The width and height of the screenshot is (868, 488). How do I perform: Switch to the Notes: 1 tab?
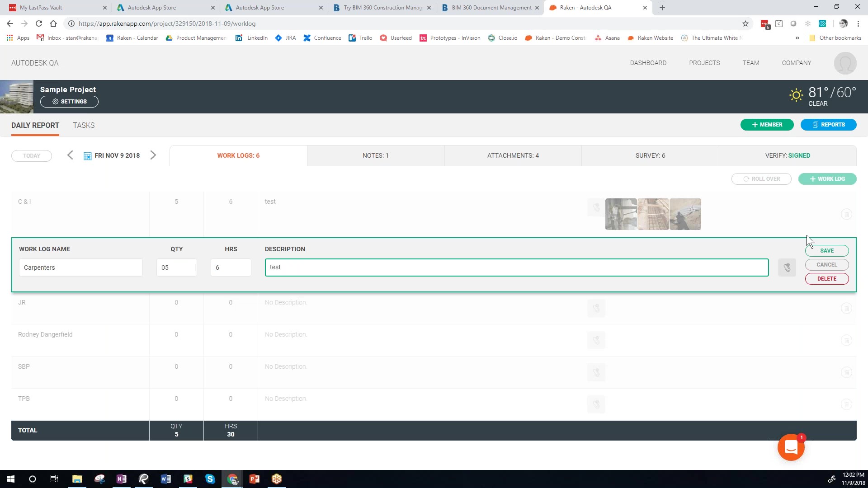[x=375, y=155]
